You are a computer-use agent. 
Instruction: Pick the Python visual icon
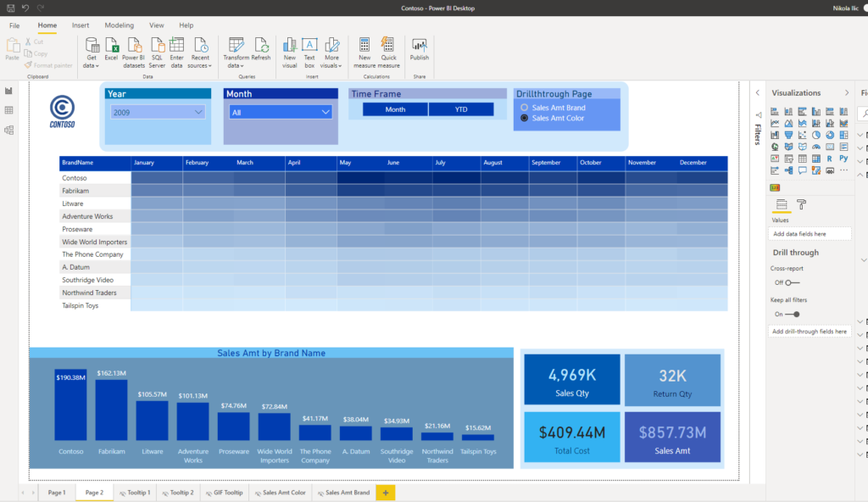tap(843, 159)
